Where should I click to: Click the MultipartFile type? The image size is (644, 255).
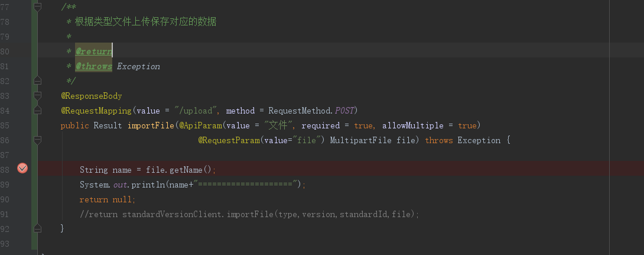coord(360,140)
